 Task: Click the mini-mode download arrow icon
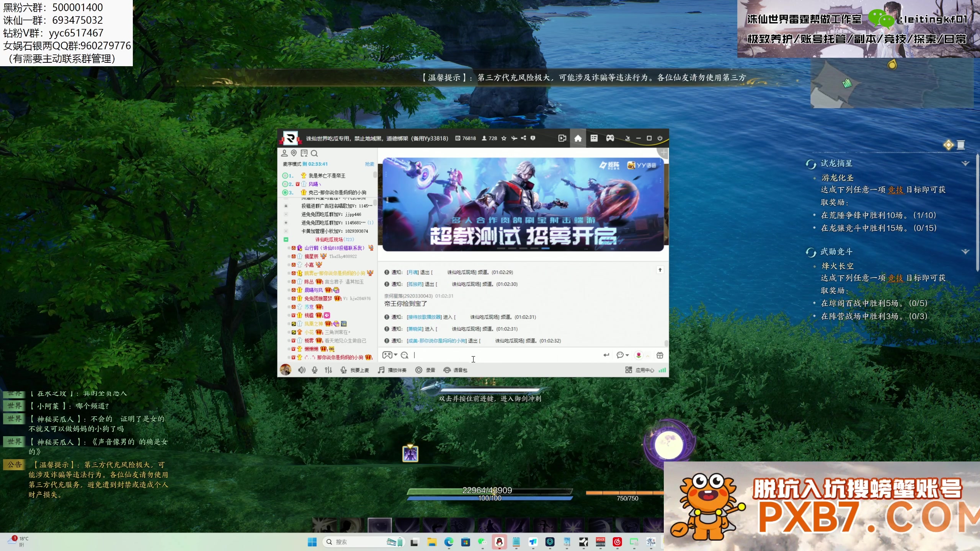[x=627, y=138]
